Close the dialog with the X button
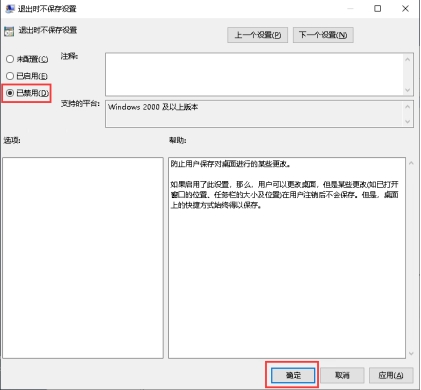Viewport: 421px width, 390px height. tap(405, 8)
